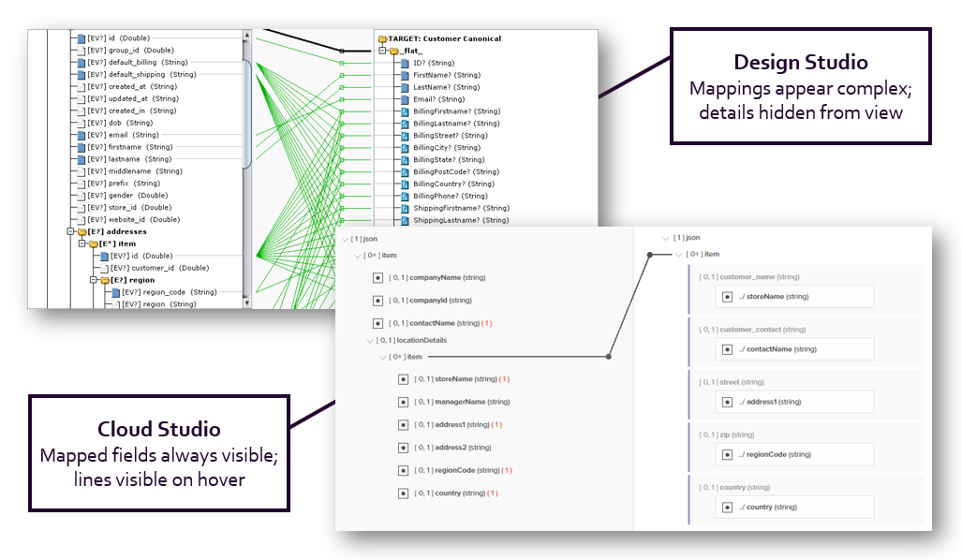Screen dimensions: 962x560
Task: Collapse the locationDetails chevron
Action: tap(370, 341)
